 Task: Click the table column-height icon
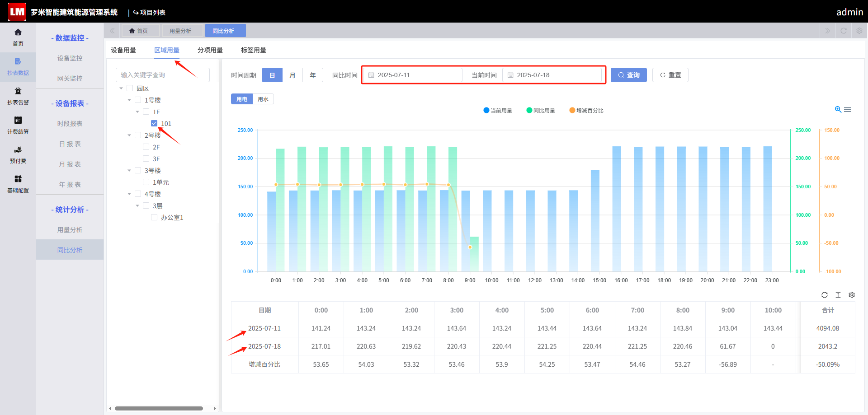point(838,295)
